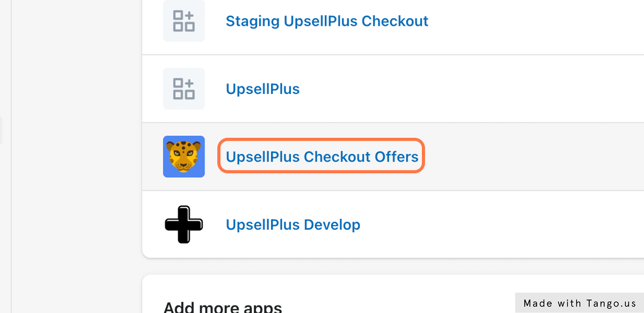This screenshot has width=644, height=313.
Task: Click the partially visible left sidebar item
Action: tap(1, 130)
